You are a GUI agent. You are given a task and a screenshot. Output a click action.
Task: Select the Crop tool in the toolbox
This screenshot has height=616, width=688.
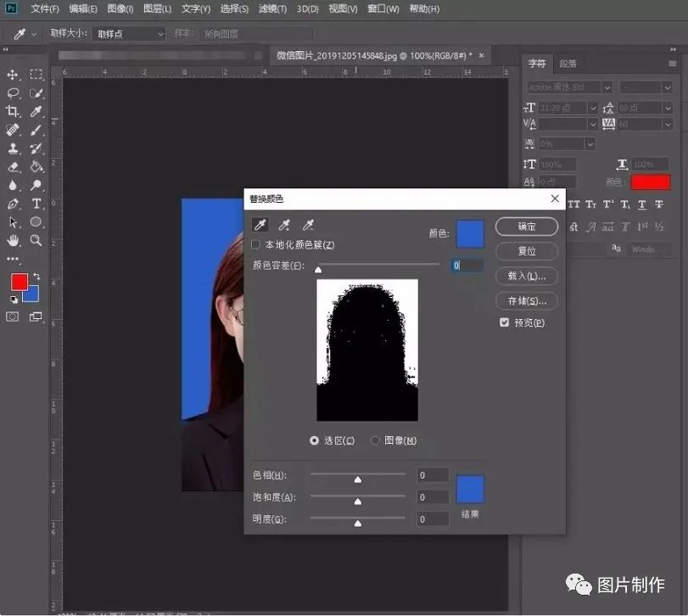click(x=14, y=111)
